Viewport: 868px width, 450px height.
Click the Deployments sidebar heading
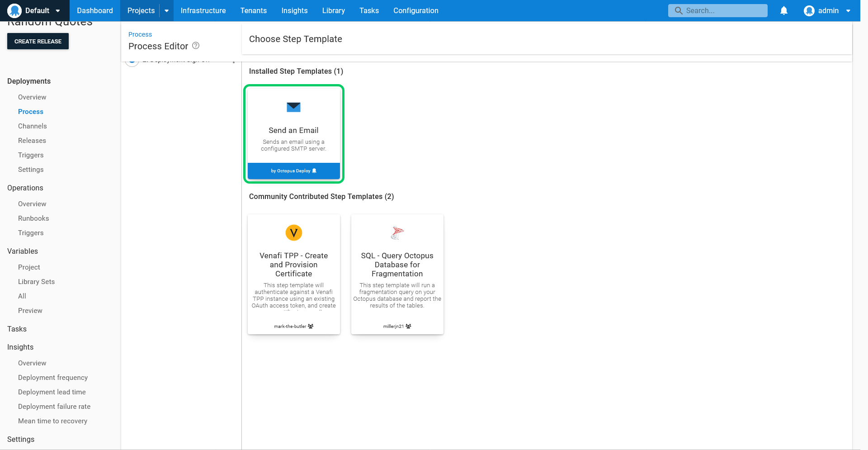[x=29, y=81]
